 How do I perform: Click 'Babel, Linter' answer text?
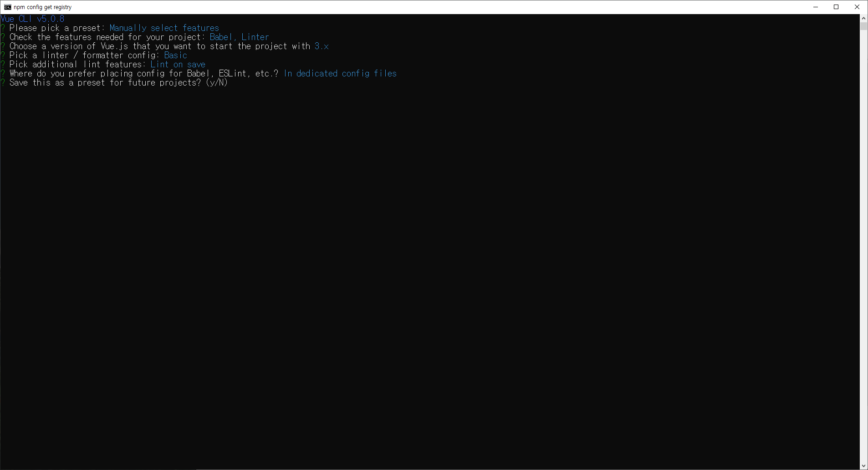(240, 37)
